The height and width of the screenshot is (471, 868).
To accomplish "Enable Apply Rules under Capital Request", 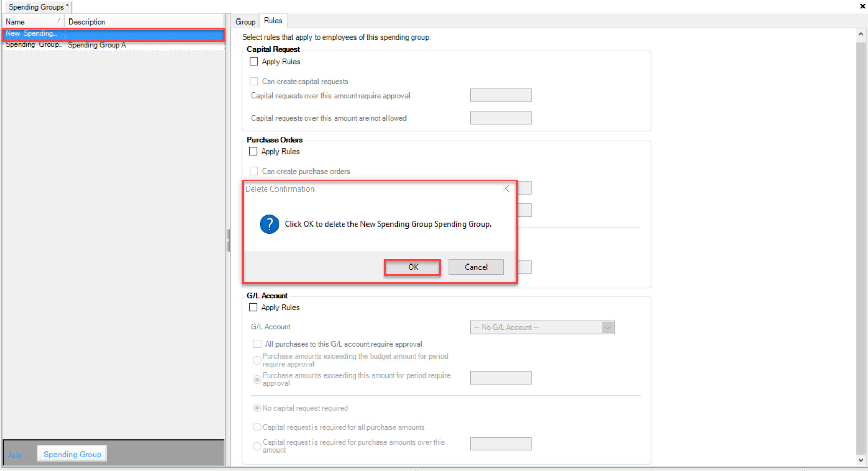I will 254,61.
